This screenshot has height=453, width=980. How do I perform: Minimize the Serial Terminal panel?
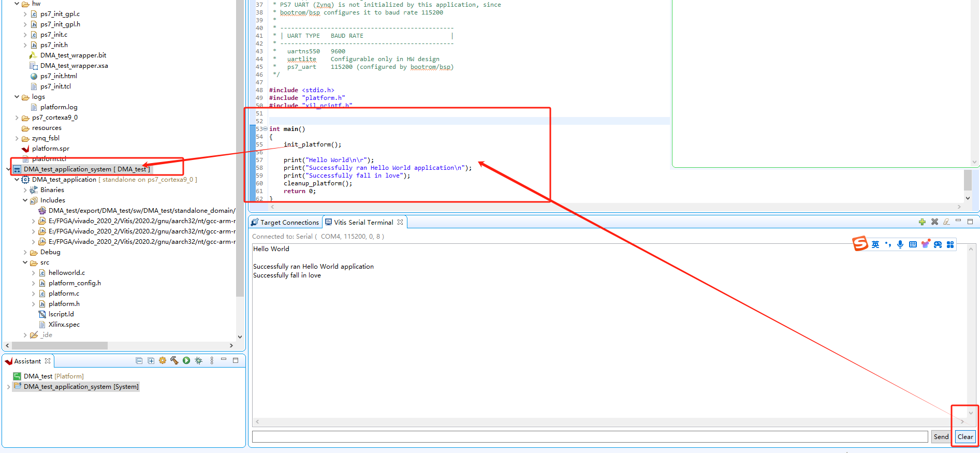point(958,221)
